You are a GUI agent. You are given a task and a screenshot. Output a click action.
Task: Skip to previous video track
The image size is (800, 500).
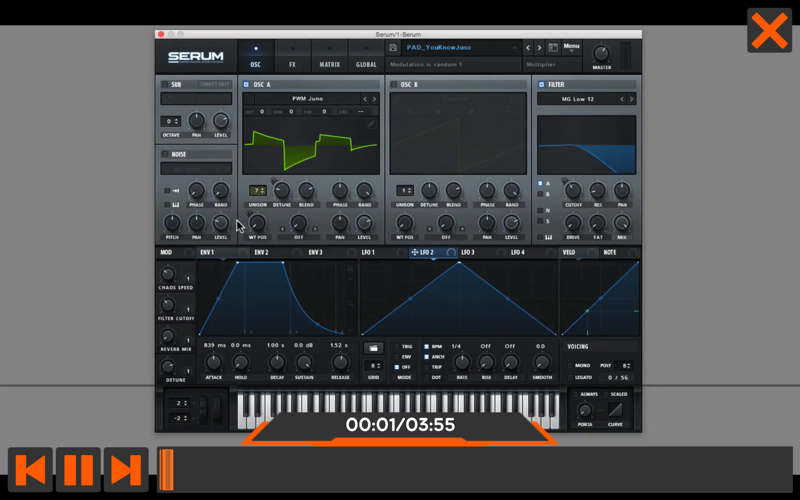pos(30,469)
